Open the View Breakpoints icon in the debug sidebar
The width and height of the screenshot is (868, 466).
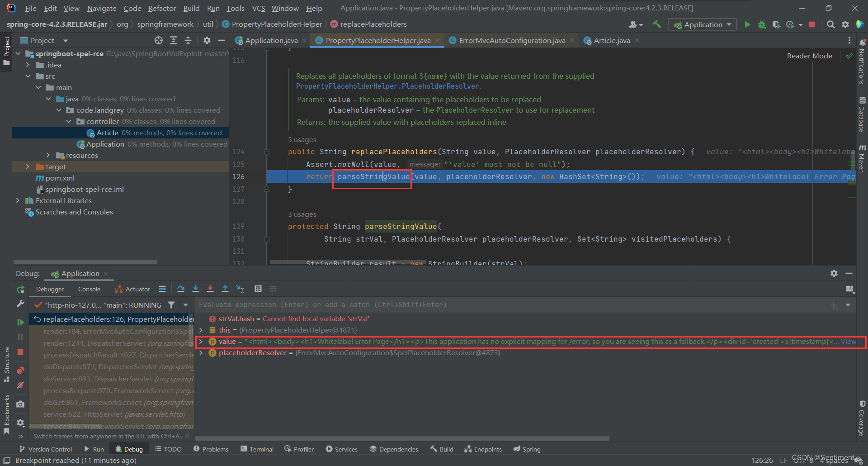coord(20,371)
